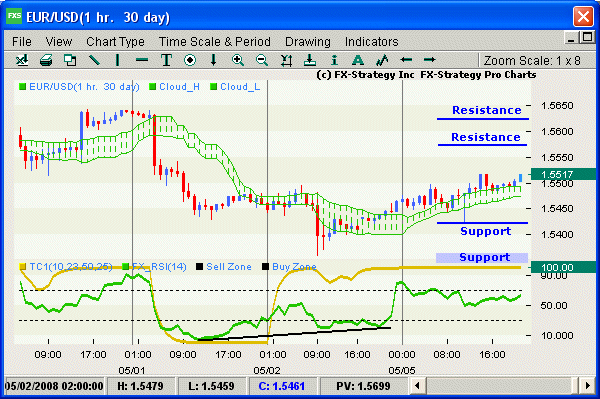Screen dimensions: 600x399
Task: Click the 1.5517 current price tag
Action: point(563,174)
